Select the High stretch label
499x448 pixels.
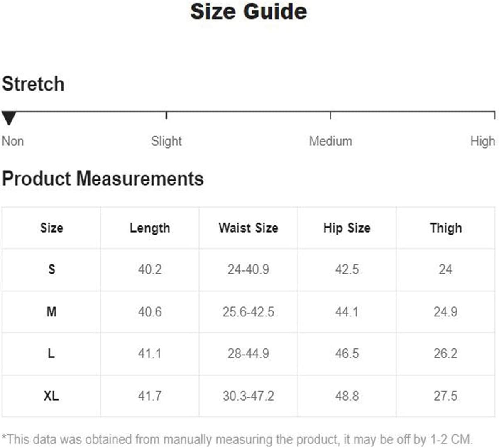(483, 141)
